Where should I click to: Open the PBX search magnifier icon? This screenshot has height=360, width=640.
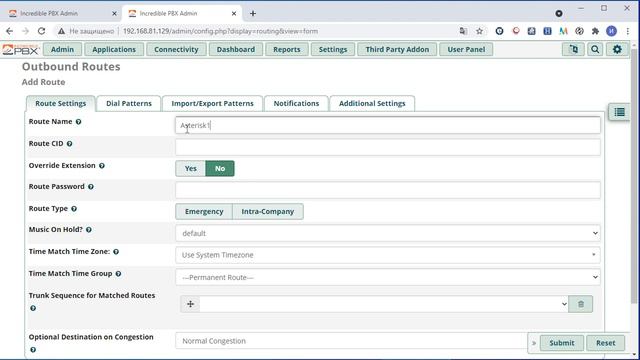tap(595, 49)
